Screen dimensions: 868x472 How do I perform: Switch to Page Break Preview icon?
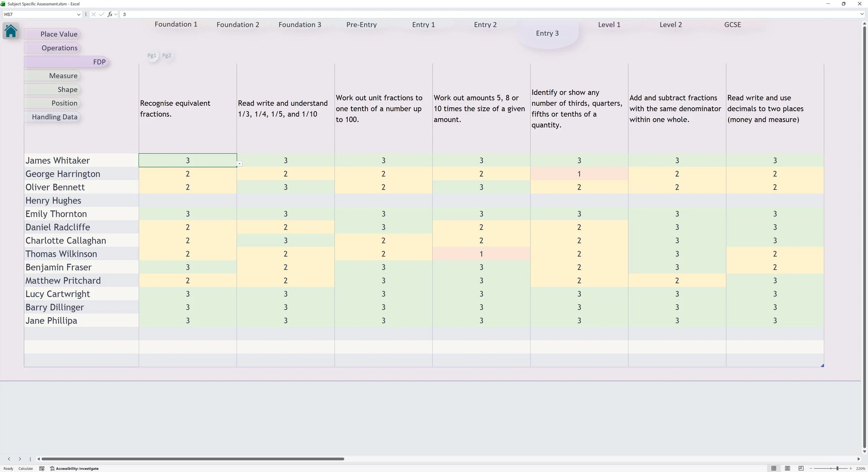click(x=801, y=469)
